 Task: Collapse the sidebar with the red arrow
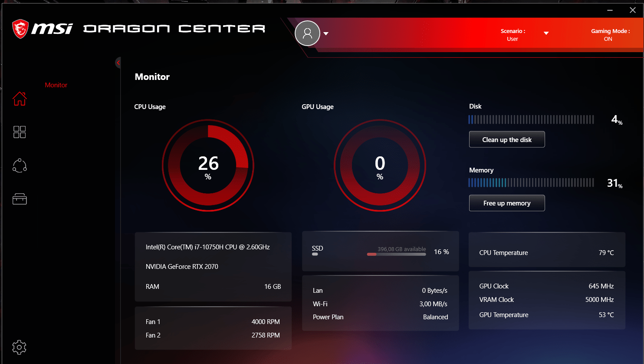pos(118,63)
